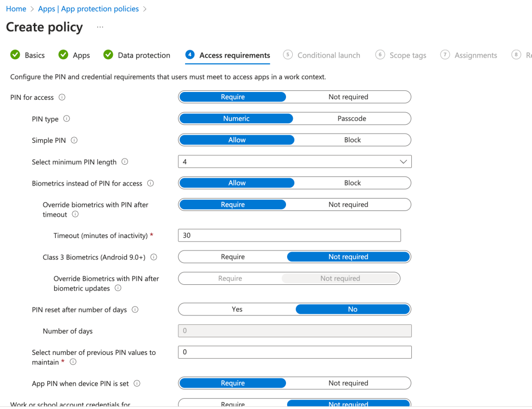Click info icon for App PIN when device PIN set
Screen dimensions: 532x409
137,384
